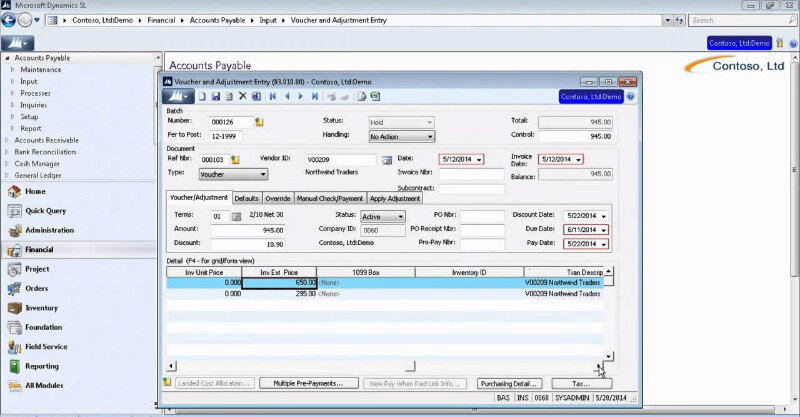Go to the first record using the navigation arrow

tap(272, 97)
